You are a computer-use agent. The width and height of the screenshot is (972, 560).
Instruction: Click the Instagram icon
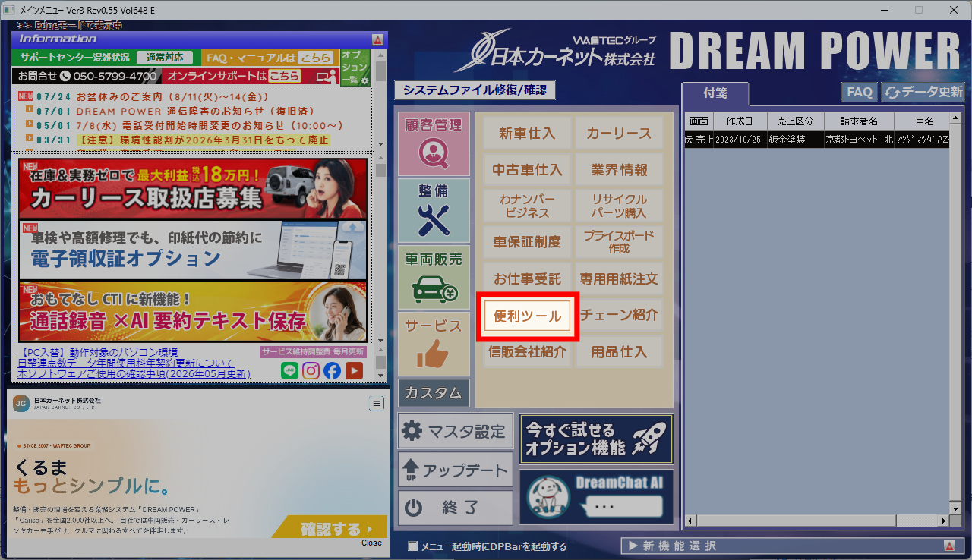click(x=311, y=370)
